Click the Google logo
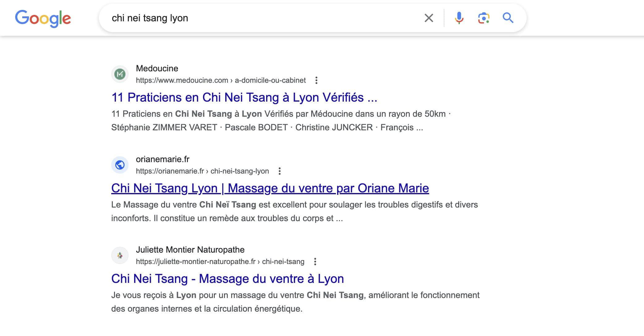Viewport: 644px width, 336px height. pyautogui.click(x=43, y=19)
